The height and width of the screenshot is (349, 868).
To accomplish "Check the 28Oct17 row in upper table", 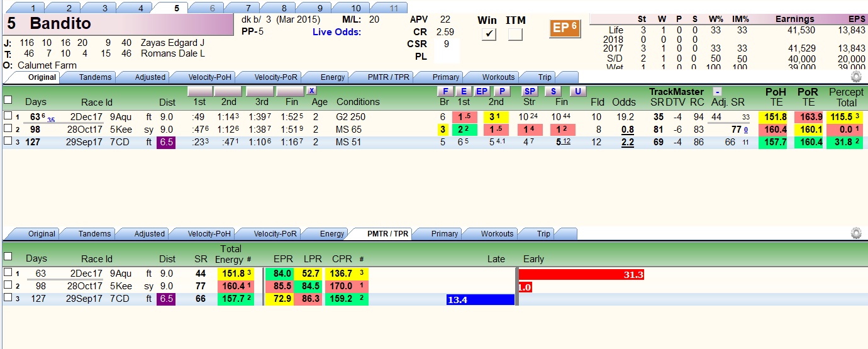I will tap(8, 129).
